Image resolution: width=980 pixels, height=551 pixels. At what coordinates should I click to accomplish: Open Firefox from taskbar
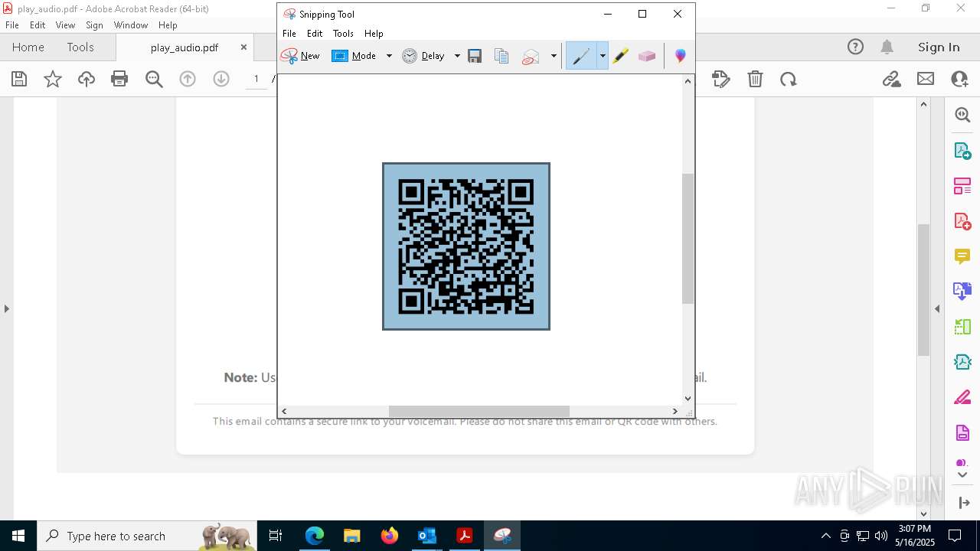click(390, 536)
